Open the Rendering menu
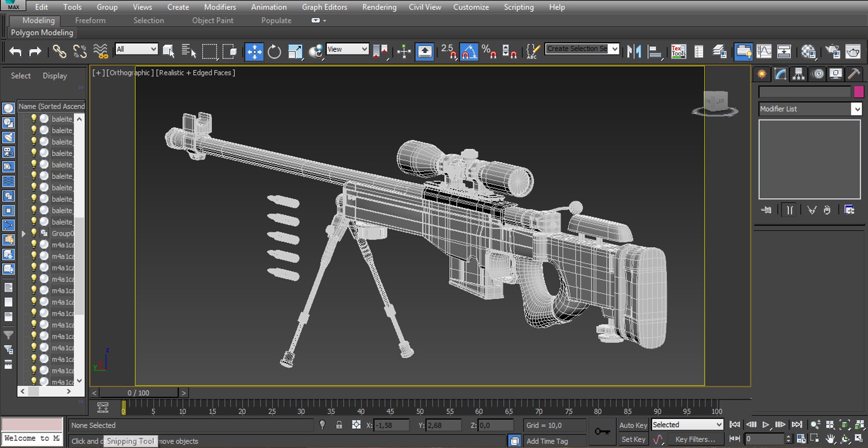Viewport: 868px width, 448px height. tap(379, 7)
